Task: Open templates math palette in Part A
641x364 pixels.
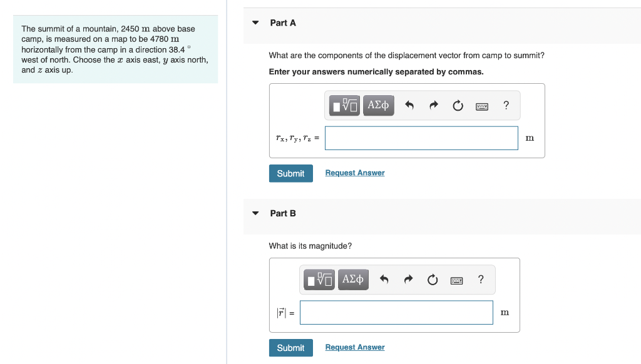Action: (344, 106)
